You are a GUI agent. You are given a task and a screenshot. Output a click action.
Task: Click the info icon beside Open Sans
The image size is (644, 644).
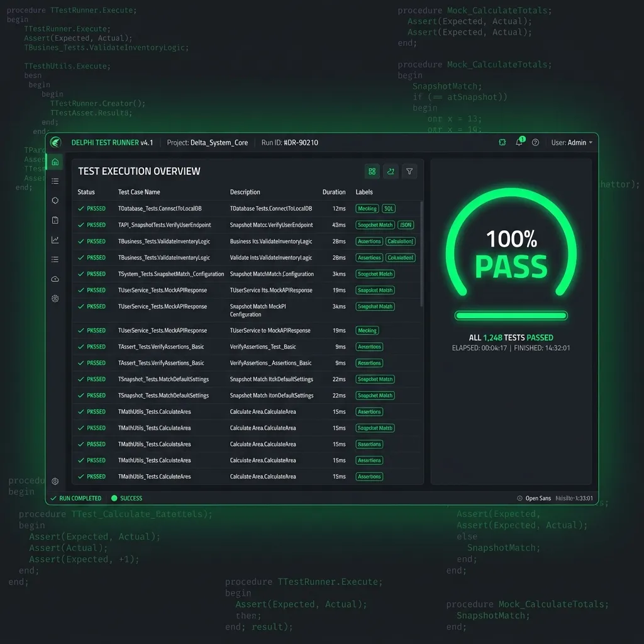[x=519, y=498]
